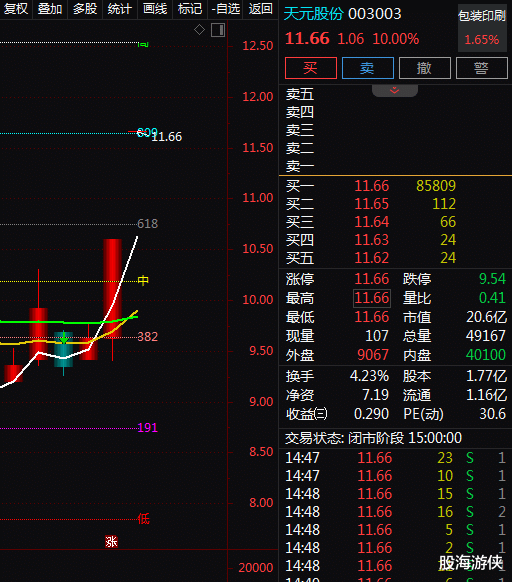Image resolution: width=512 pixels, height=582 pixels.
Task: Activate the 画线 drawing tool
Action: (155, 9)
